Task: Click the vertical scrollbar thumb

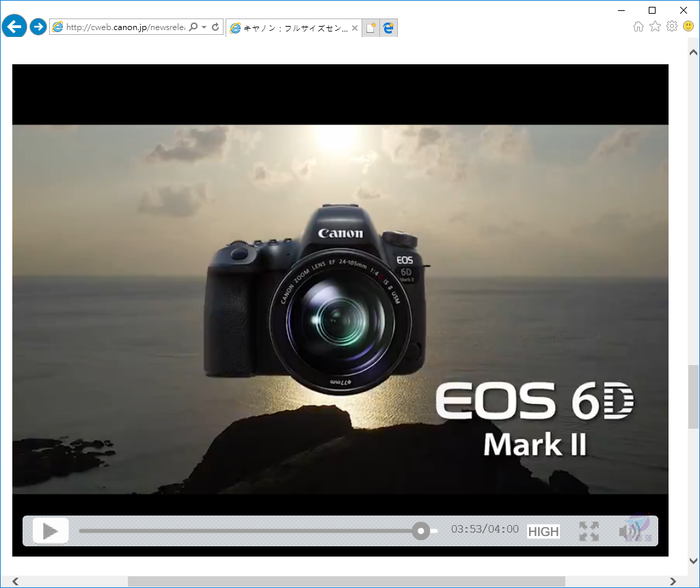Action: click(693, 397)
